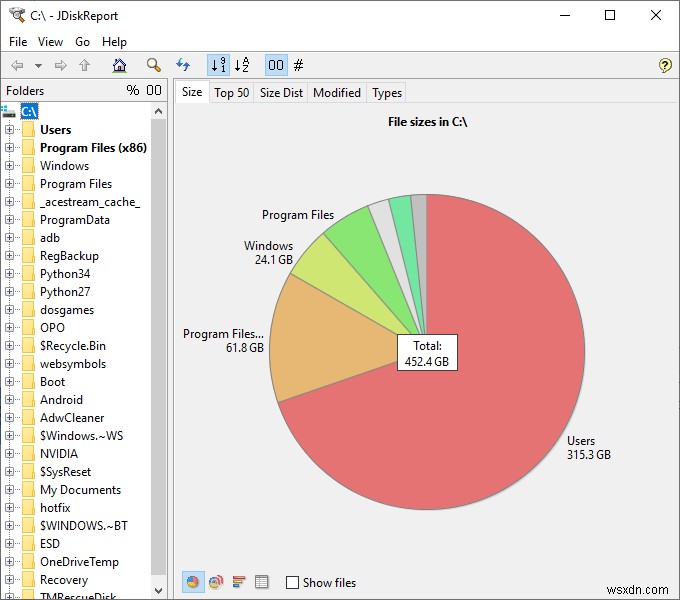Image resolution: width=680 pixels, height=600 pixels.
Task: Click the ESD folder icon
Action: pyautogui.click(x=28, y=544)
